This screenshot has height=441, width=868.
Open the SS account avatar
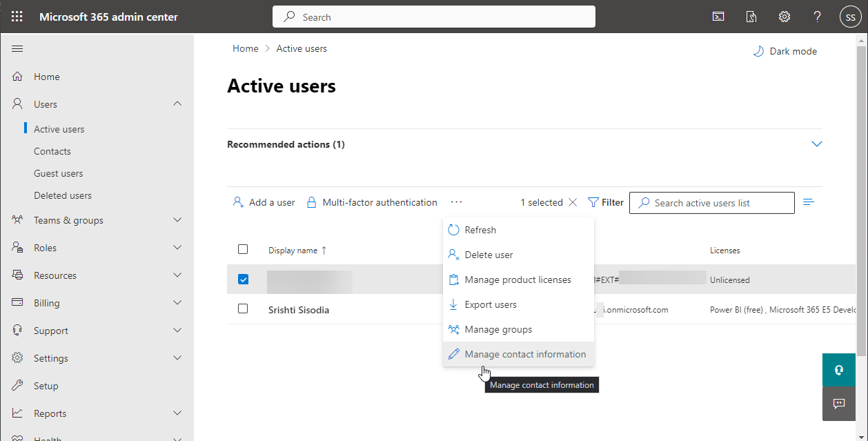coord(851,17)
